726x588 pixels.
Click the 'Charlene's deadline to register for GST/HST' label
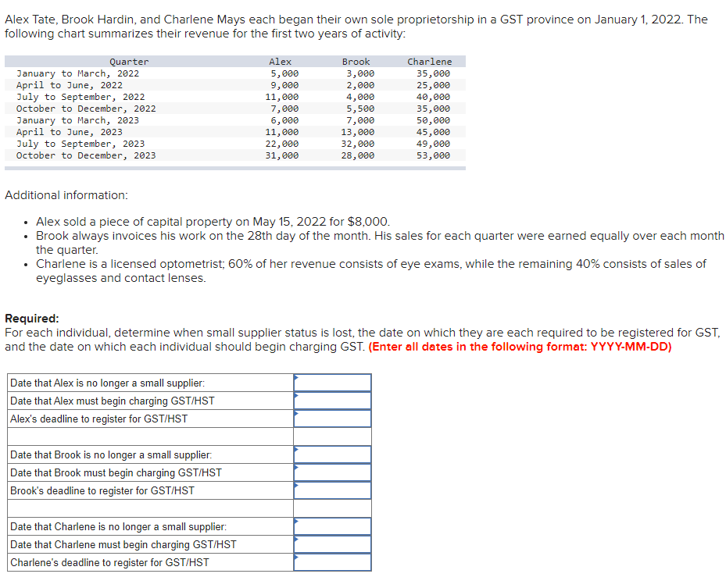tap(109, 562)
